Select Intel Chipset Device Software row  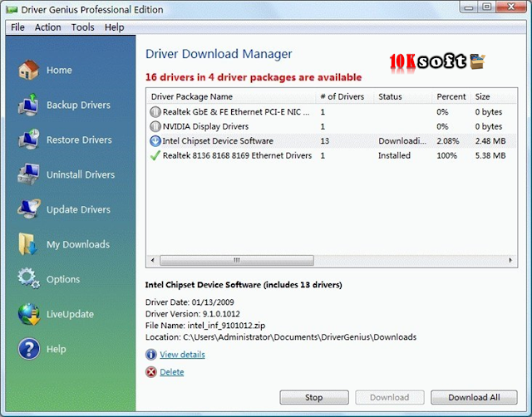[x=332, y=140]
